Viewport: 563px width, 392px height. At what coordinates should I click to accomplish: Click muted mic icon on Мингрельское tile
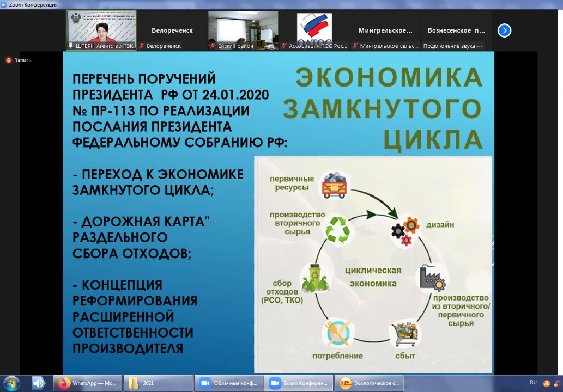[355, 46]
